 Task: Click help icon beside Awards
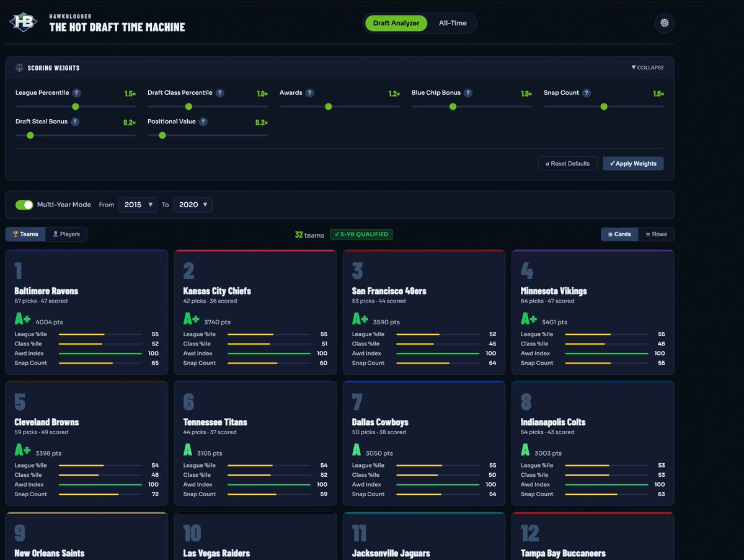tap(310, 93)
